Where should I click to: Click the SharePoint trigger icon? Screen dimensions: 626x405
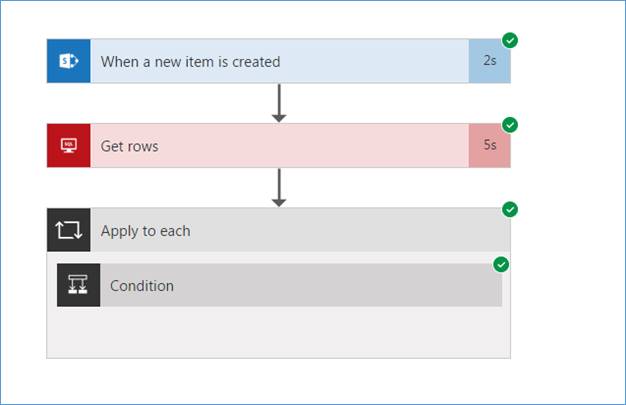point(68,61)
